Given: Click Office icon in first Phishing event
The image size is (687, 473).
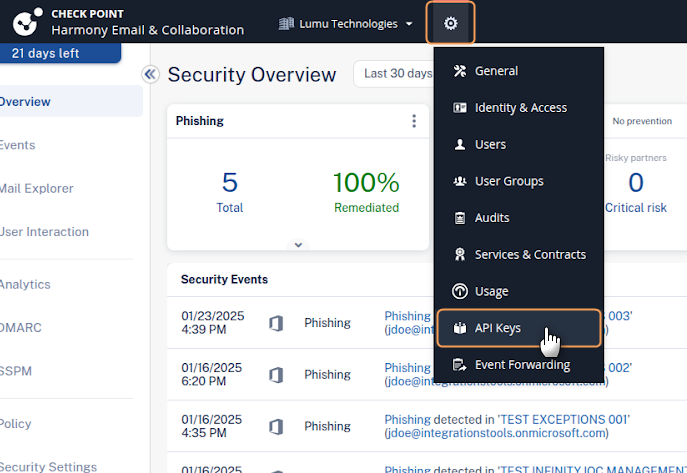Looking at the screenshot, I should 276,323.
